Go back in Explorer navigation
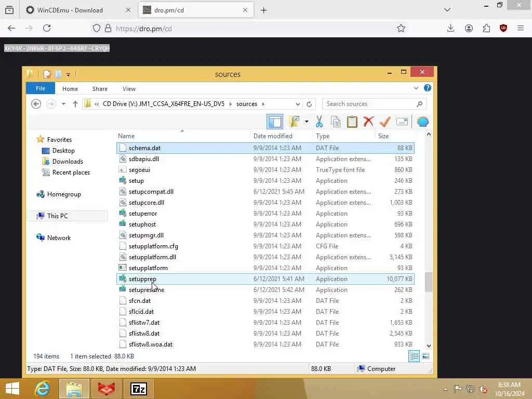The height and width of the screenshot is (399, 532). point(36,104)
